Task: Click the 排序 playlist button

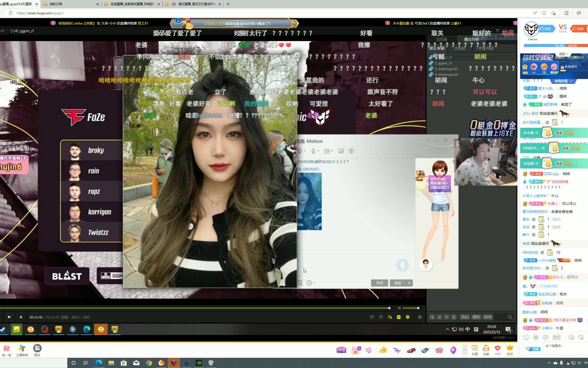Action: [488, 317]
